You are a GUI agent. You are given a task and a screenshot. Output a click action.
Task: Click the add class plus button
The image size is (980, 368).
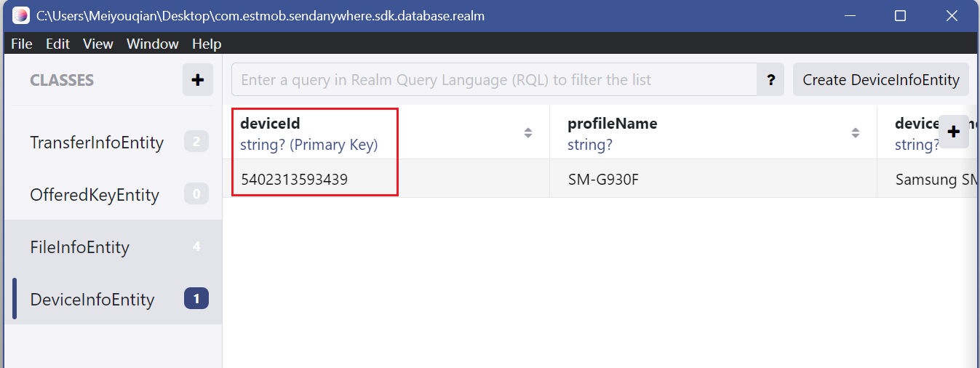(x=197, y=80)
